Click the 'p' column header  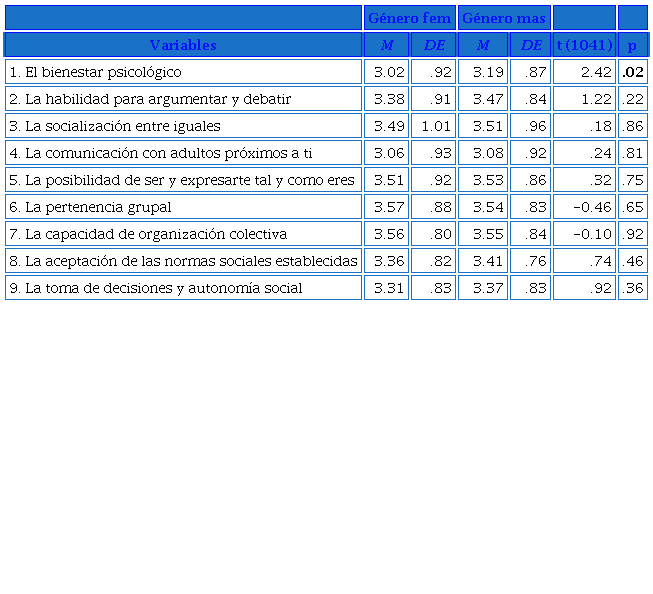pyautogui.click(x=632, y=45)
